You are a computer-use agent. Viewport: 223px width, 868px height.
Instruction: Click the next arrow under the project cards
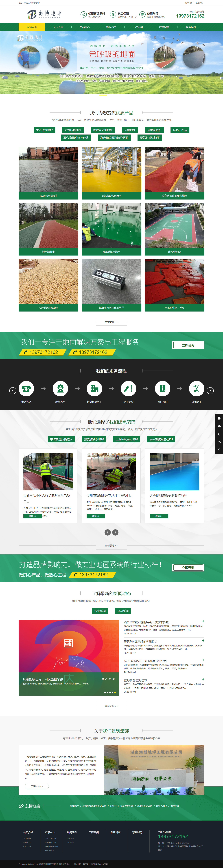pos(115,532)
